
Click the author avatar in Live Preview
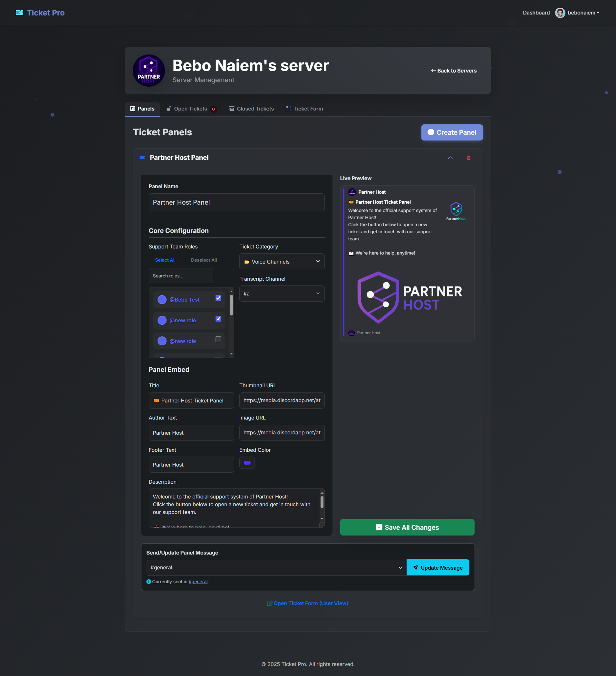click(352, 192)
